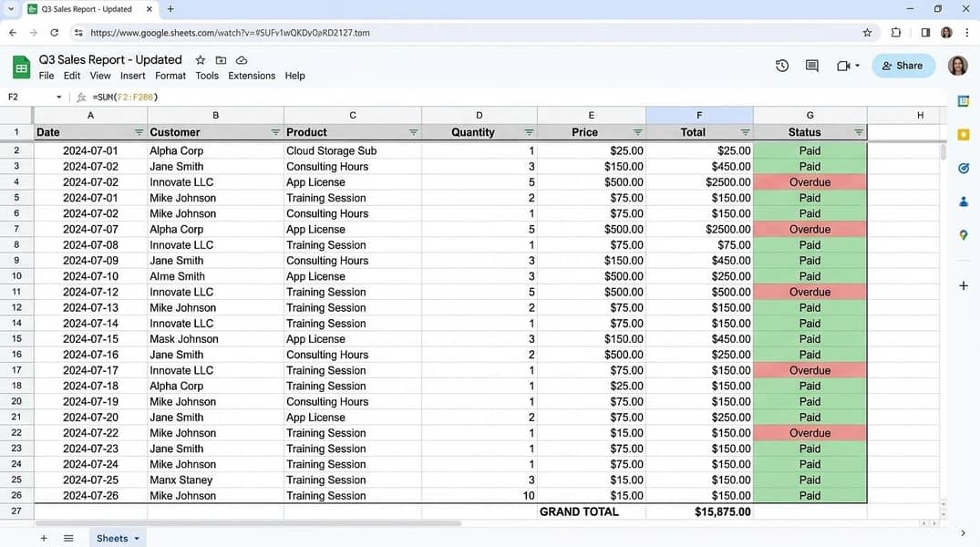Select the Cloud Storage Sub cell
This screenshot has height=547, width=980.
(x=353, y=150)
